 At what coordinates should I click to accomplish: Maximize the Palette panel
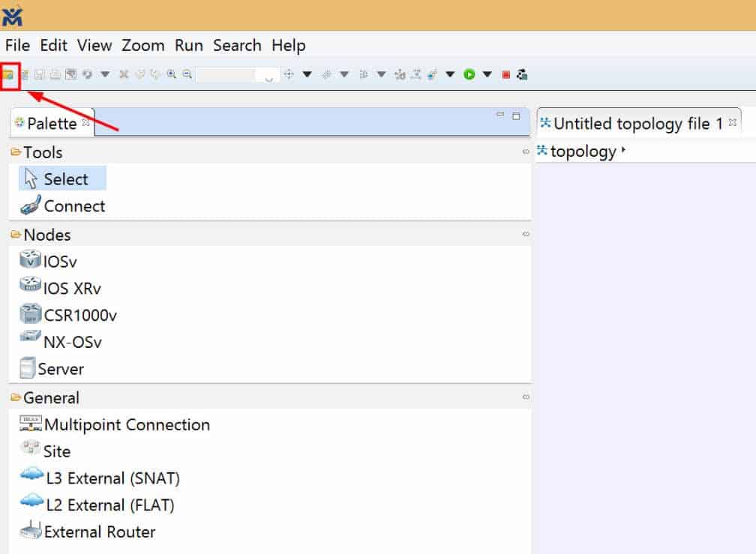coord(516,116)
